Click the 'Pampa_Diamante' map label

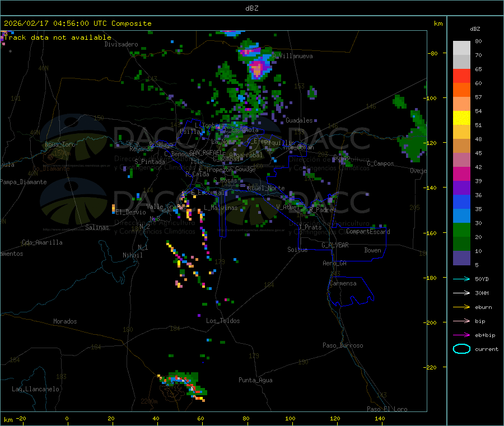click(x=24, y=182)
